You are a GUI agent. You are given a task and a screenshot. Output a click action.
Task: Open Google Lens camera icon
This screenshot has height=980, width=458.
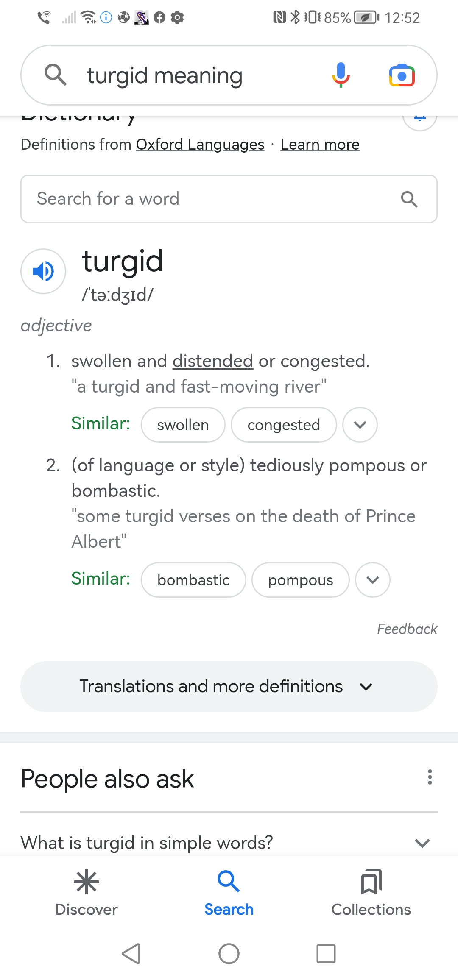[402, 75]
